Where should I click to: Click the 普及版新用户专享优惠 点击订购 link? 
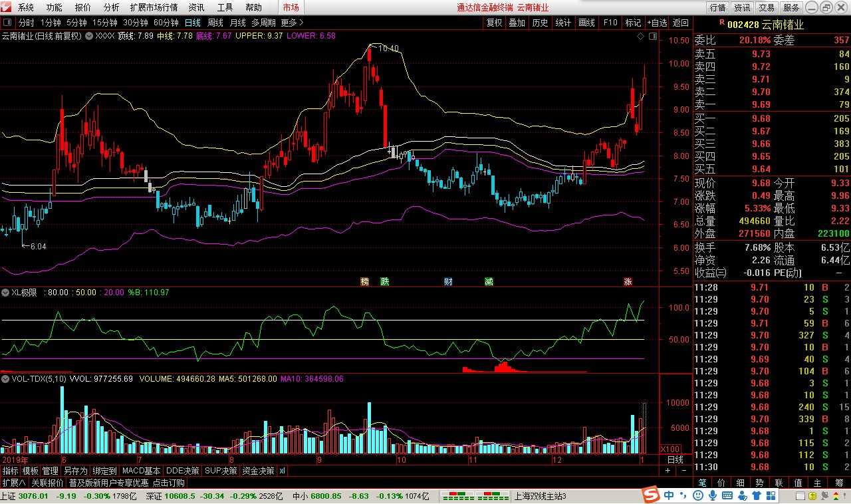[127, 483]
